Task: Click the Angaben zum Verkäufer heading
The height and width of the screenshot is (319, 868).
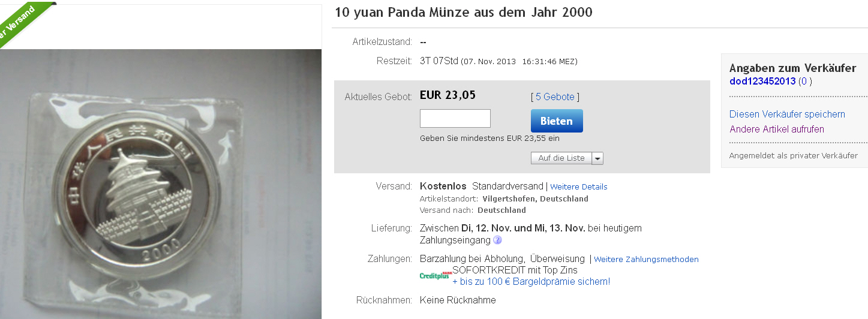Action: pos(793,68)
